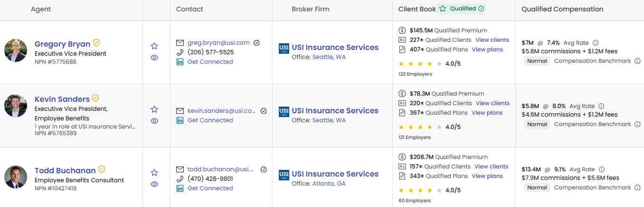Image resolution: width=644 pixels, height=207 pixels.
Task: Click the LinkedIn icon in Gregory Bryan's contact
Action: (x=180, y=62)
